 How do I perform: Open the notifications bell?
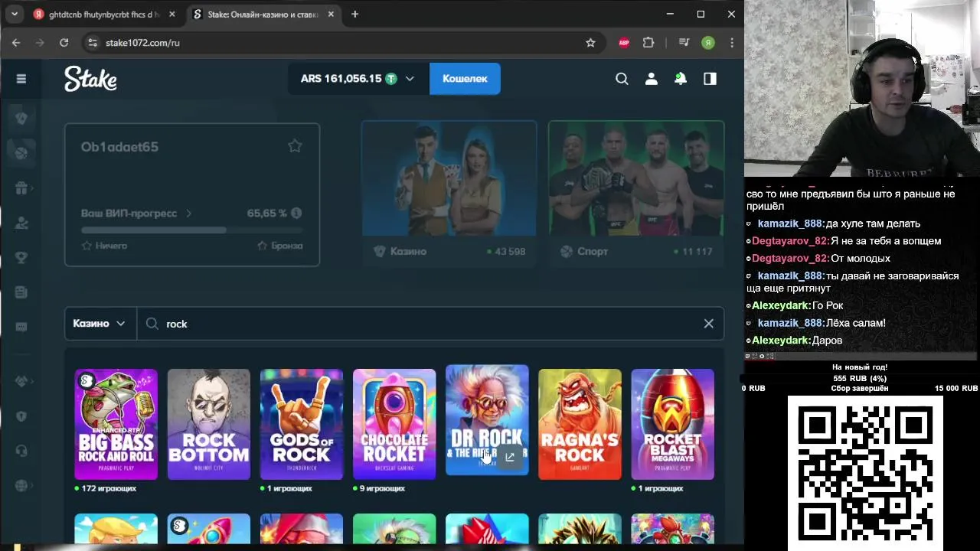click(680, 79)
